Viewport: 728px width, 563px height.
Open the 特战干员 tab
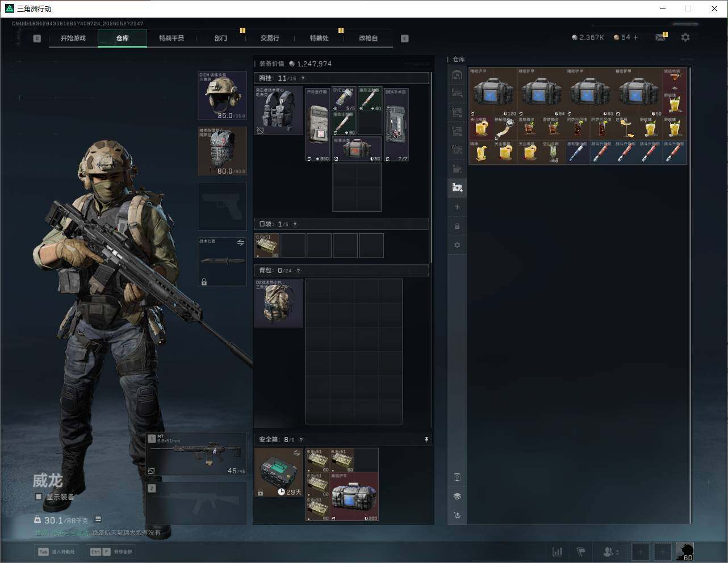click(171, 38)
